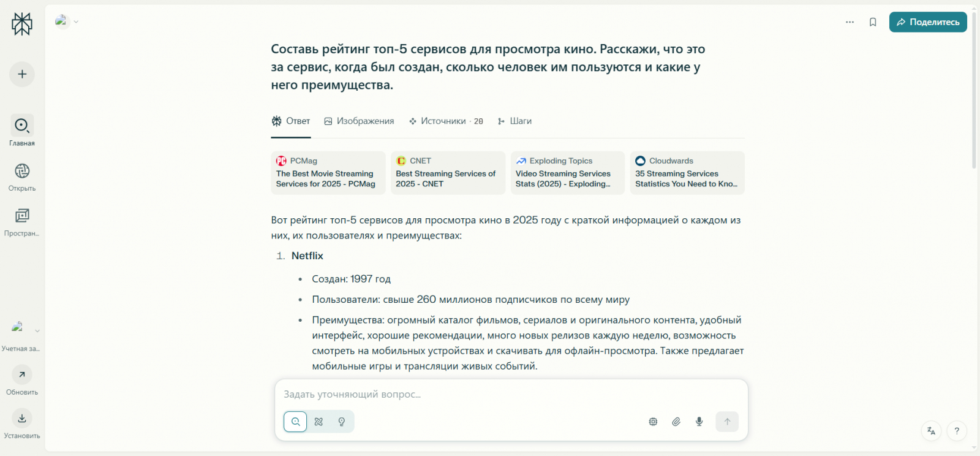This screenshot has width=980, height=456.
Task: Open the Cloudwards source card
Action: pyautogui.click(x=687, y=173)
